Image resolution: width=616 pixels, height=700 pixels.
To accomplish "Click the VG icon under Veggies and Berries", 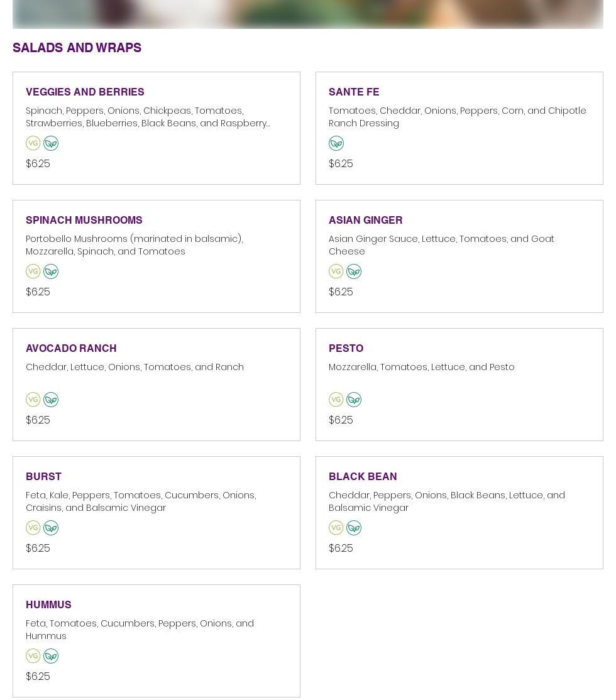I will click(33, 143).
